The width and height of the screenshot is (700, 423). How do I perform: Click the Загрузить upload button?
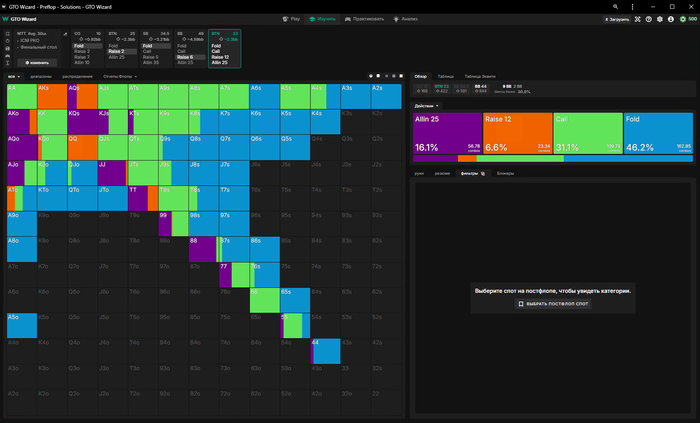(x=617, y=20)
